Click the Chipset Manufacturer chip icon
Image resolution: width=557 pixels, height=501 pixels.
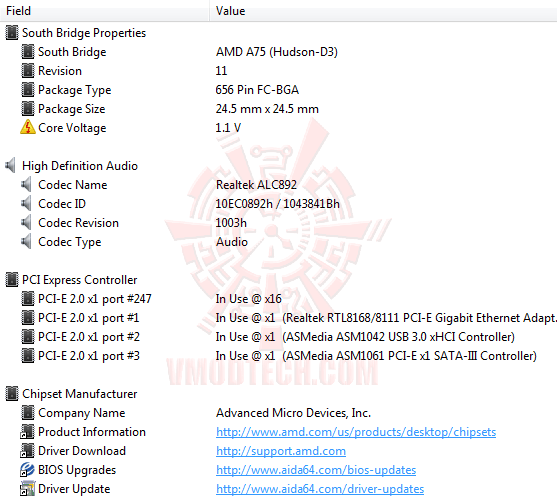12,394
